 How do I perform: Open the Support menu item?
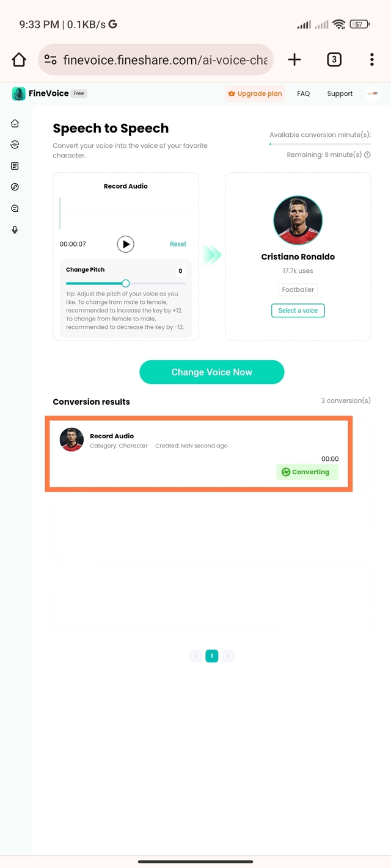(340, 94)
